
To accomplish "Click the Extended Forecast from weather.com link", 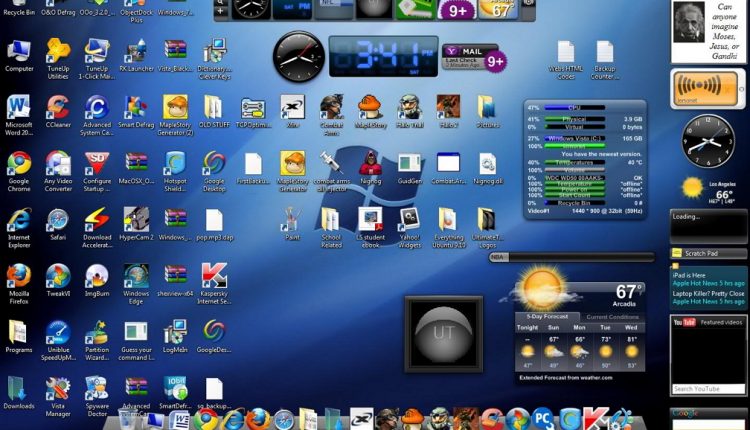I will [x=566, y=377].
